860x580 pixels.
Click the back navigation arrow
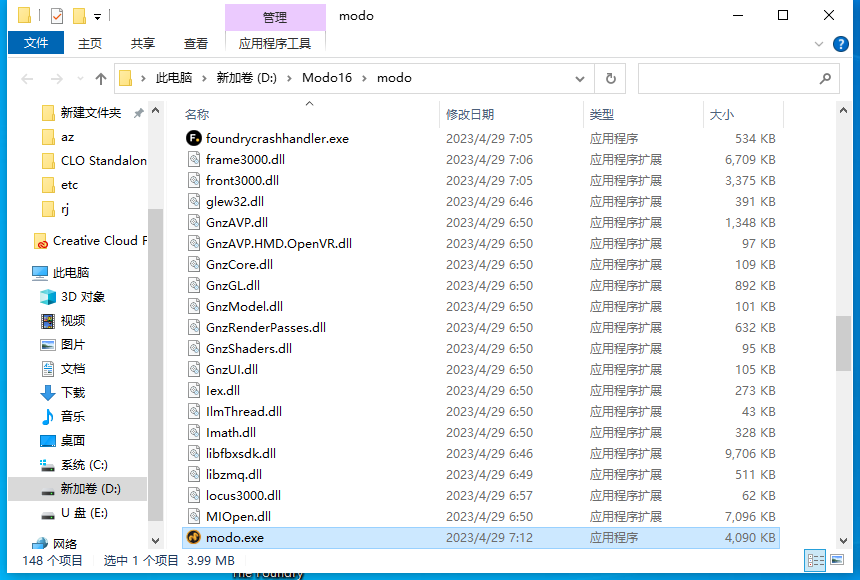pyautogui.click(x=27, y=78)
